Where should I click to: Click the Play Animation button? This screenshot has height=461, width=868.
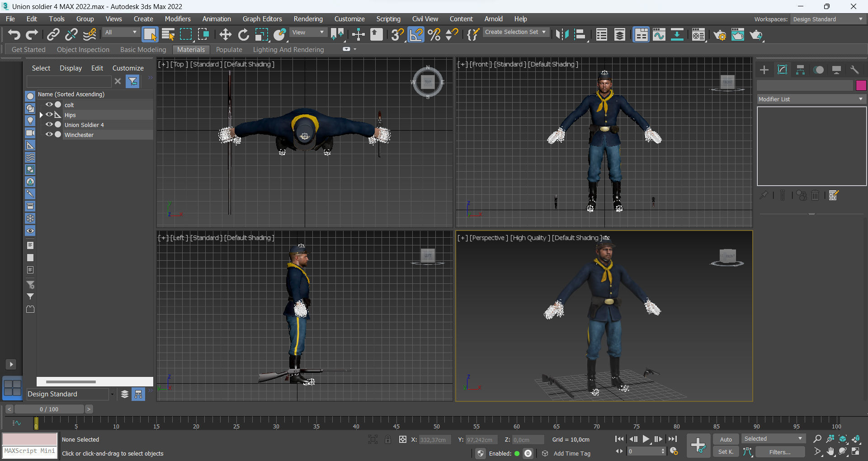(x=646, y=439)
